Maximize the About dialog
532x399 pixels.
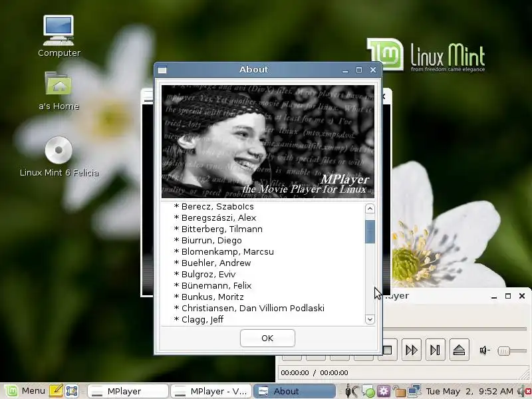[x=359, y=70]
